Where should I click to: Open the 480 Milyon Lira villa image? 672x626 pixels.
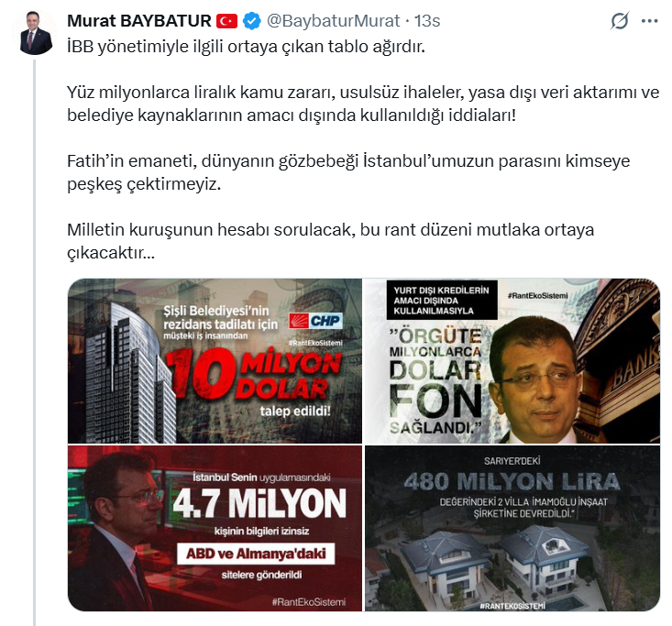(512, 528)
